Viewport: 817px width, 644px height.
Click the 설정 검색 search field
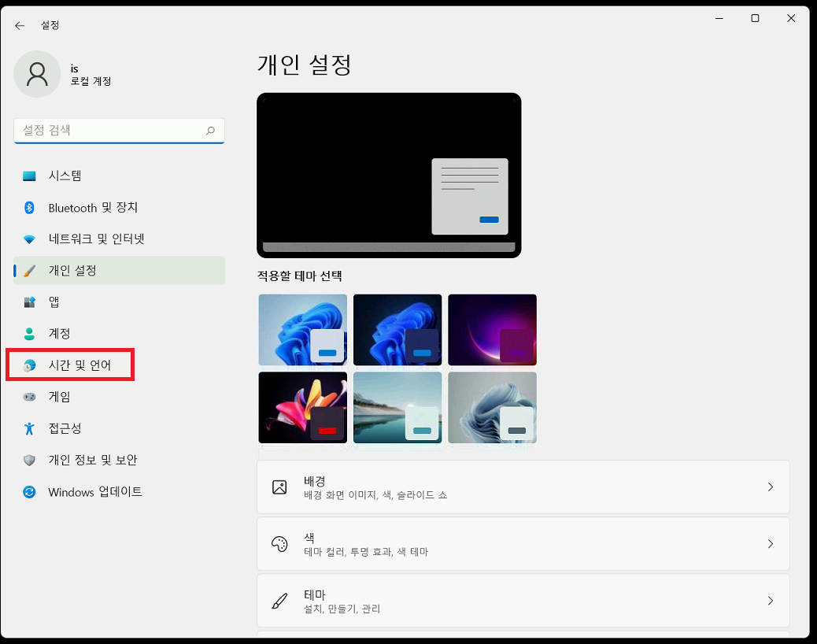click(120, 130)
